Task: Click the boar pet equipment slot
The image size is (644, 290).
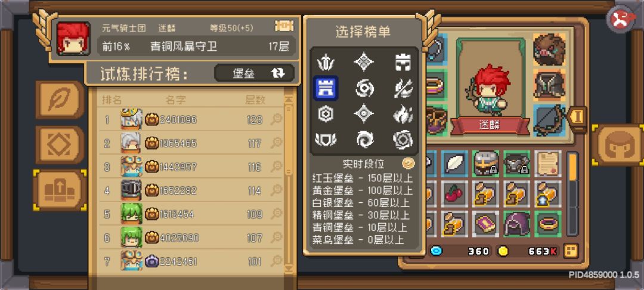Action: (x=549, y=49)
